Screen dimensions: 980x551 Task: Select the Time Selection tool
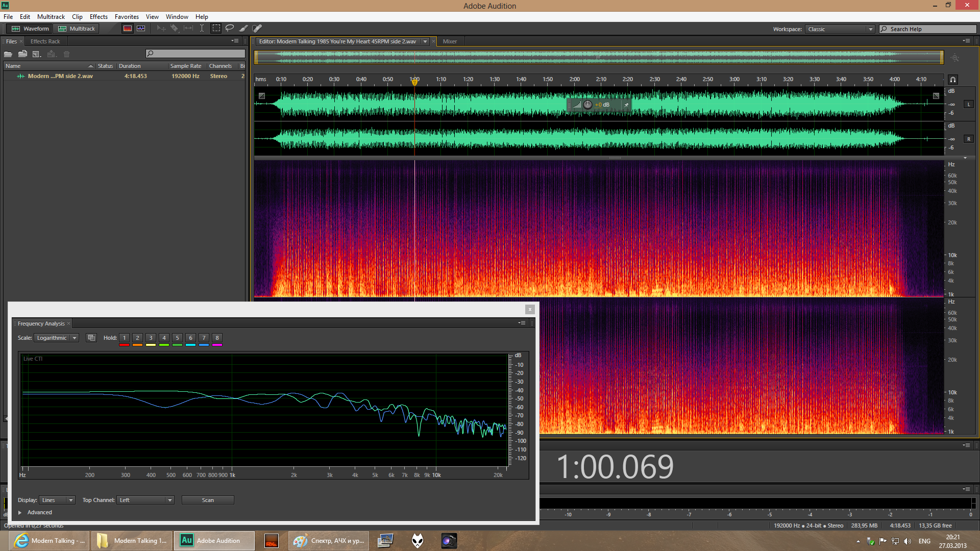point(202,29)
